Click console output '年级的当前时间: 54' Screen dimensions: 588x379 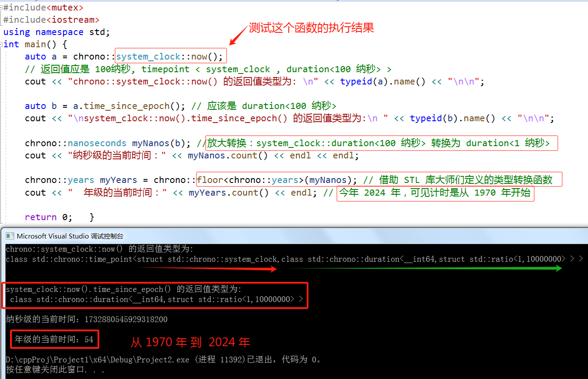pos(54,339)
